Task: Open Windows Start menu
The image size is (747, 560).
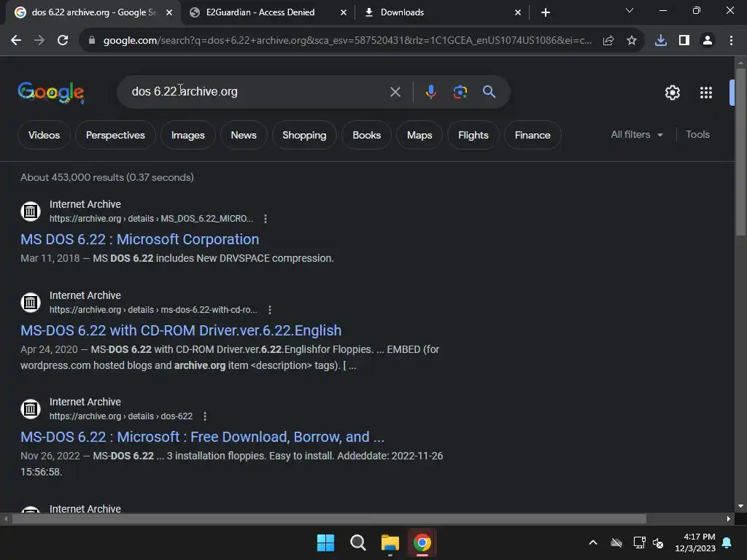Action: 326,542
